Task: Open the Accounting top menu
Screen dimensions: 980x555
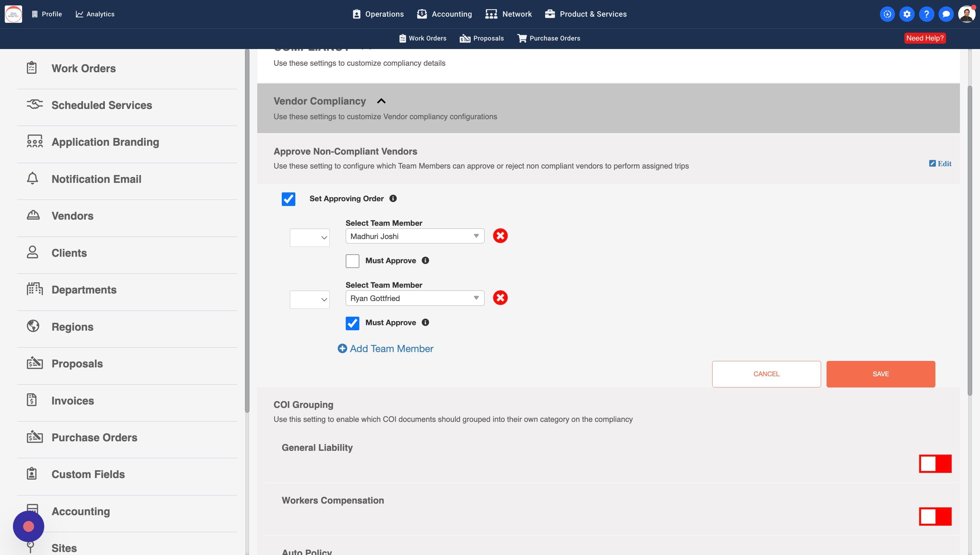Action: click(444, 14)
